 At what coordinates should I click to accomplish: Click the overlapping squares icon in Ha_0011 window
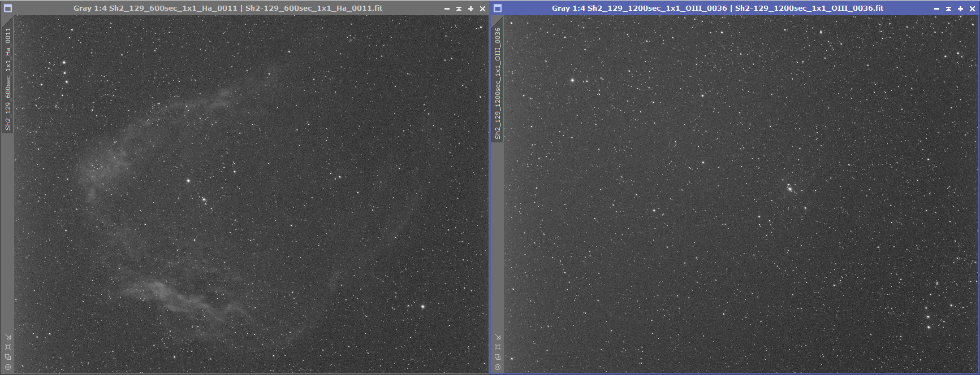(x=8, y=357)
